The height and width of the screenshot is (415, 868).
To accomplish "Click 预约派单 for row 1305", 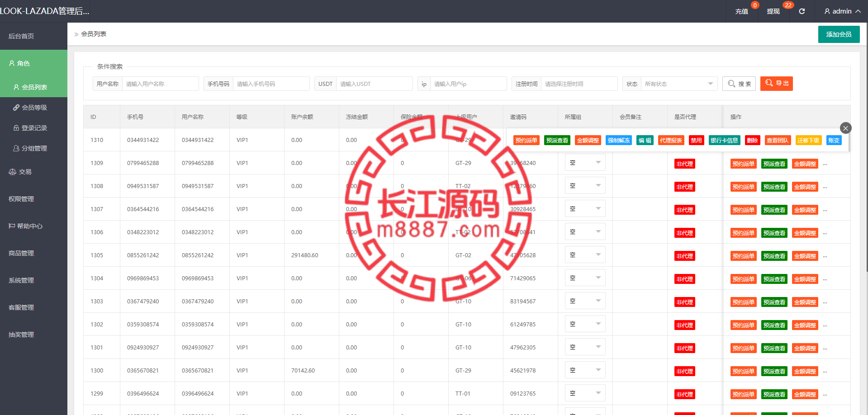I will click(x=743, y=256).
